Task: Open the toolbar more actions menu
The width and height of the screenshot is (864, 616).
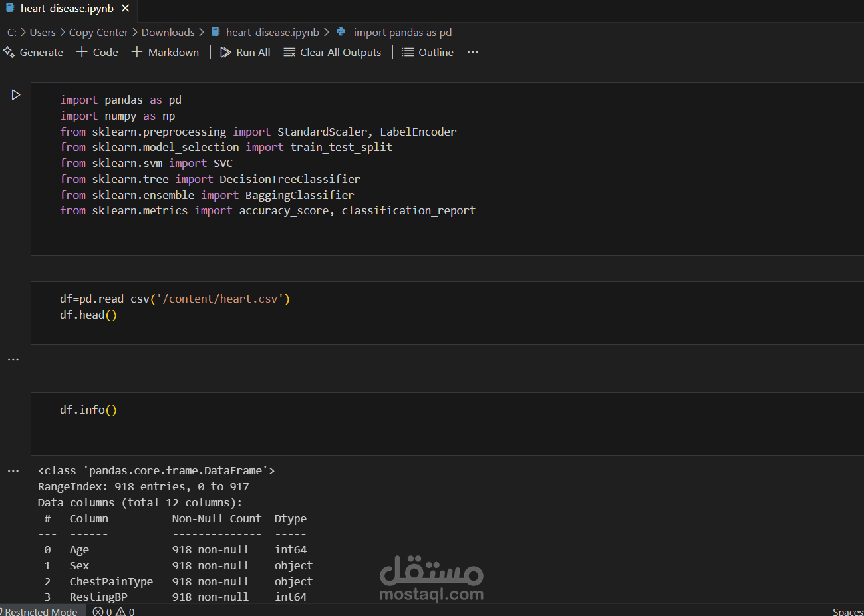Action: click(472, 52)
